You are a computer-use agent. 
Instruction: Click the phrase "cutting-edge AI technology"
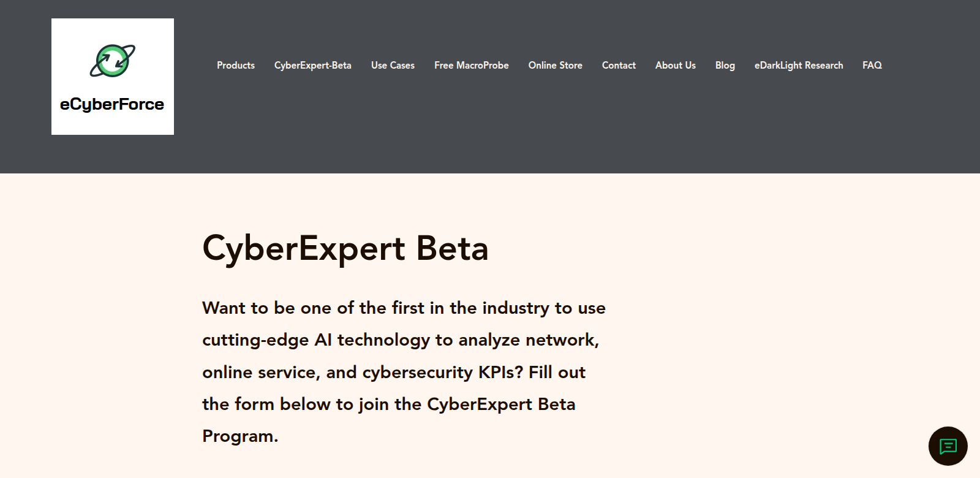(x=316, y=340)
